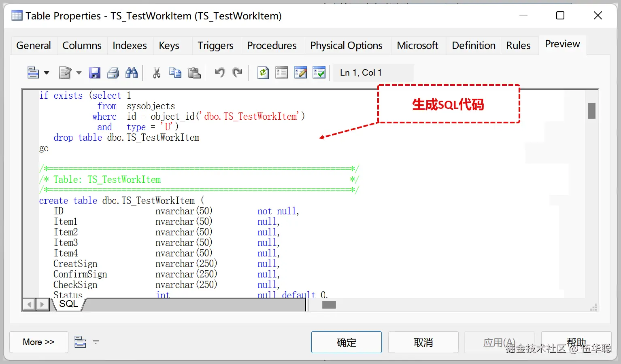Paste from clipboard icon
This screenshot has height=364, width=621.
194,73
